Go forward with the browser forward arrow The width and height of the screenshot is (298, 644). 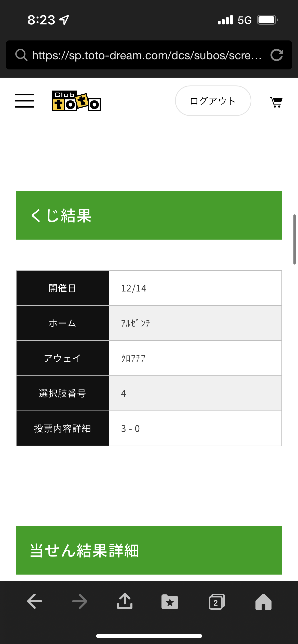click(x=80, y=601)
